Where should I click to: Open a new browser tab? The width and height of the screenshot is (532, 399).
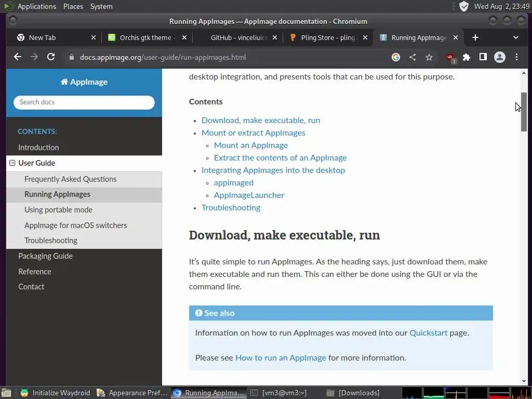click(x=475, y=37)
